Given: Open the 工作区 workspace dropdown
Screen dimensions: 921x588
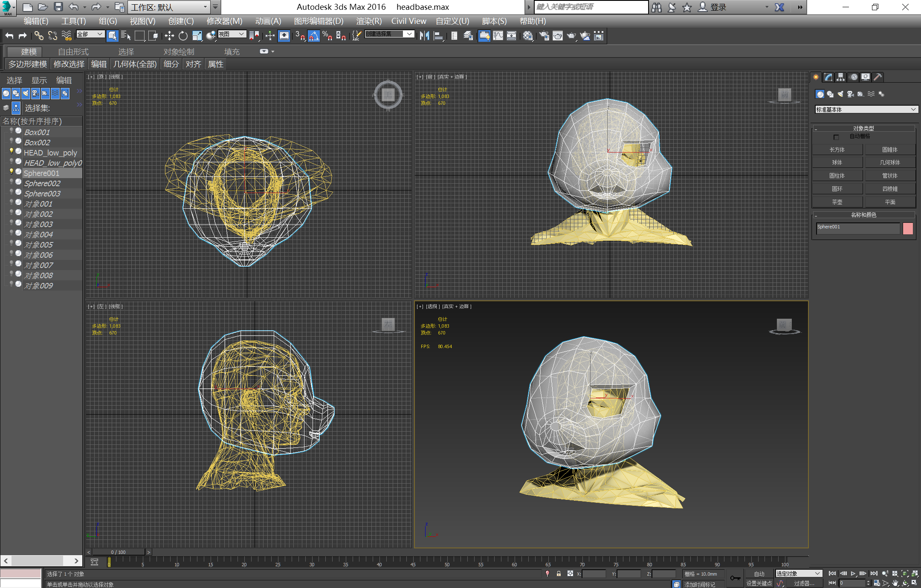Looking at the screenshot, I should (205, 7).
